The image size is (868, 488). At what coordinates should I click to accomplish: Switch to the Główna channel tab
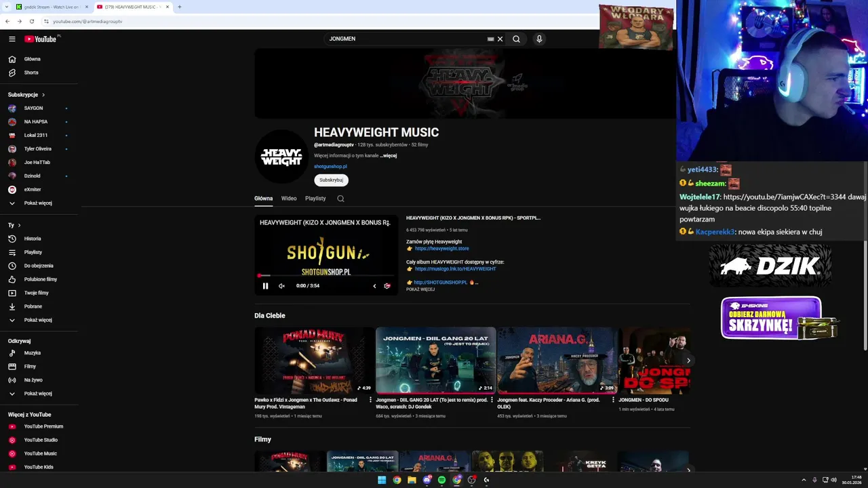pyautogui.click(x=263, y=199)
